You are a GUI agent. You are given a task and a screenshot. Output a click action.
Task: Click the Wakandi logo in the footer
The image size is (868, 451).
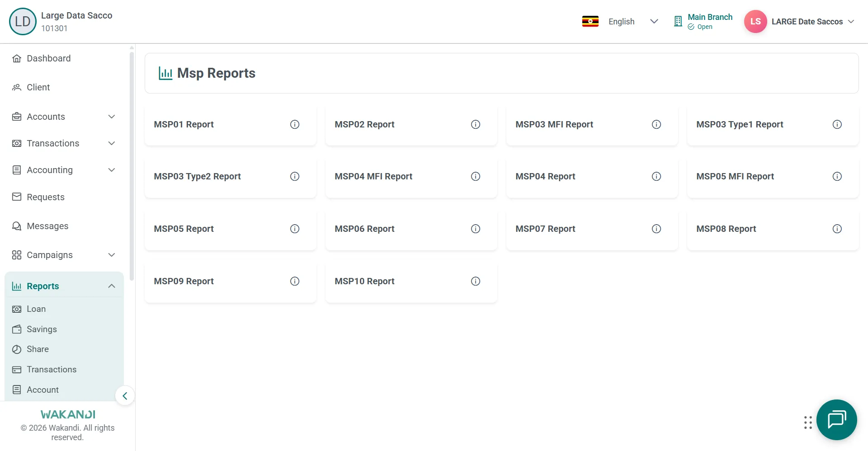[68, 414]
